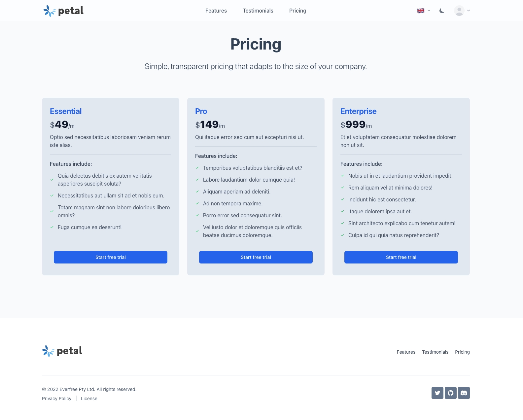
Task: Start free trial for Enterprise plan
Action: pos(401,257)
